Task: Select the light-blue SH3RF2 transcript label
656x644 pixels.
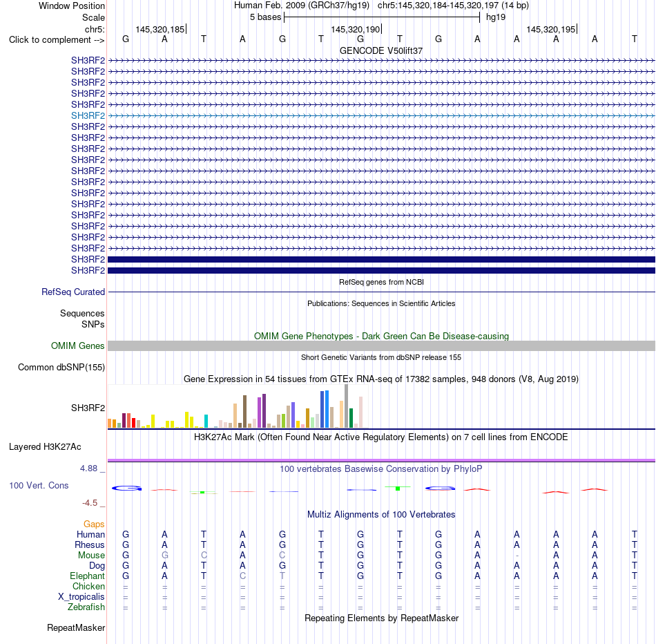Action: tap(88, 115)
